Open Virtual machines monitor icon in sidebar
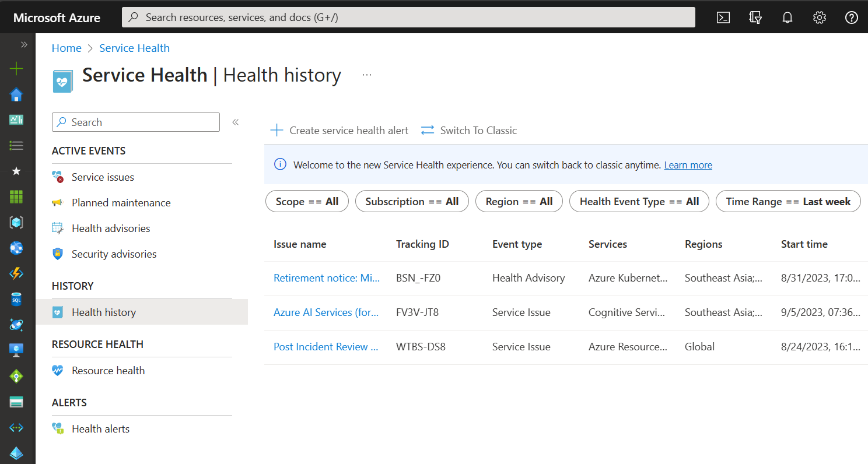 click(16, 351)
